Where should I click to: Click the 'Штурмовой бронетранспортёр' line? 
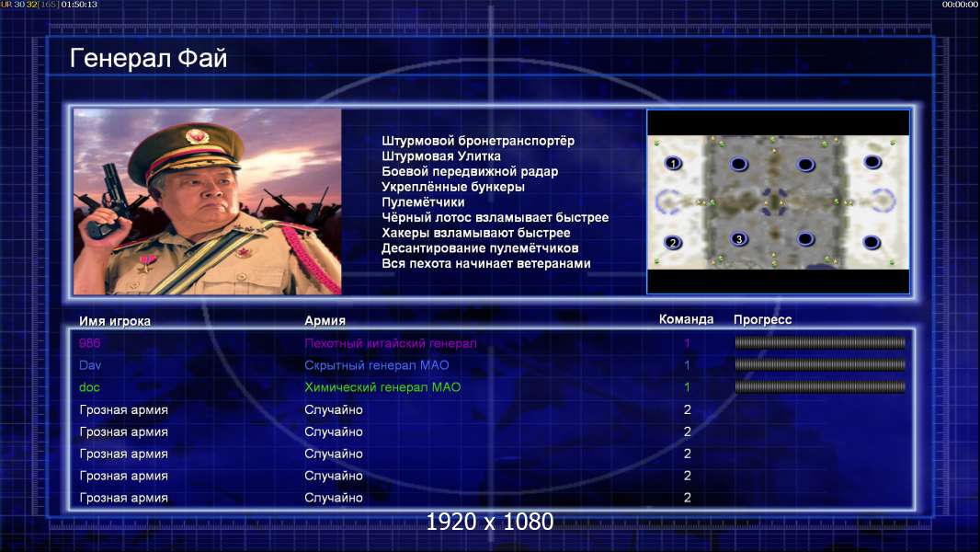coord(478,141)
